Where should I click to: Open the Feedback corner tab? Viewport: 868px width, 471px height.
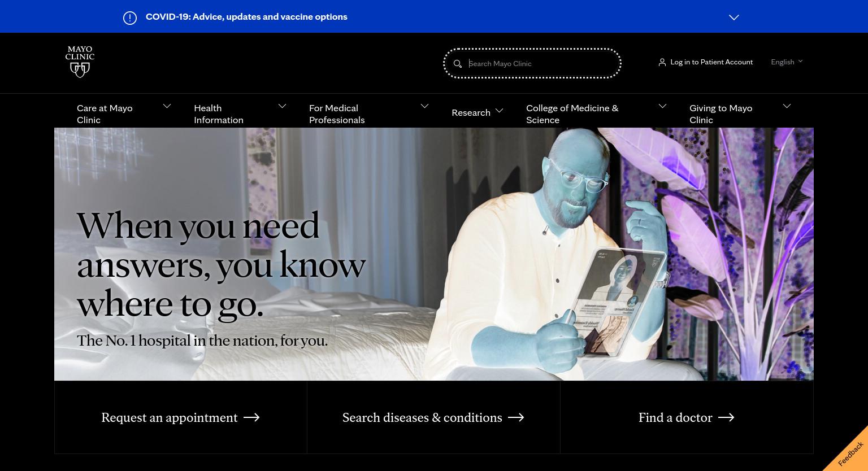[x=850, y=454]
